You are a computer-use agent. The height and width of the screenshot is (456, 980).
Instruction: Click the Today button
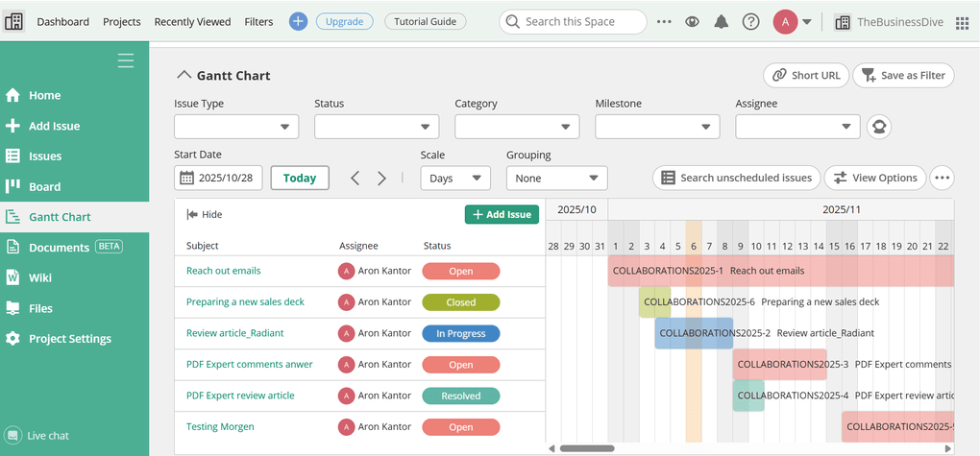[300, 178]
